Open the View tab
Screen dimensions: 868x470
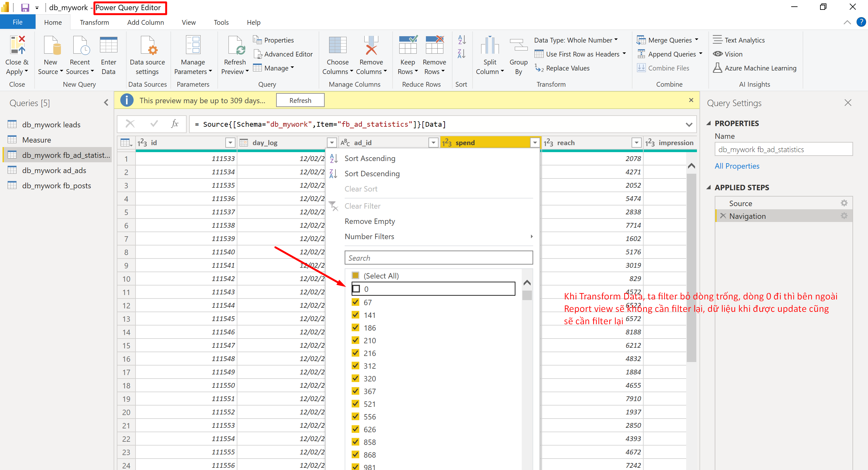click(189, 22)
